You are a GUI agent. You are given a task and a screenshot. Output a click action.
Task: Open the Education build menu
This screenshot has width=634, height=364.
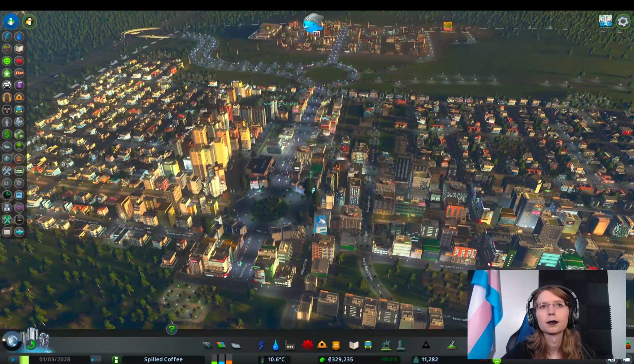pos(354,345)
